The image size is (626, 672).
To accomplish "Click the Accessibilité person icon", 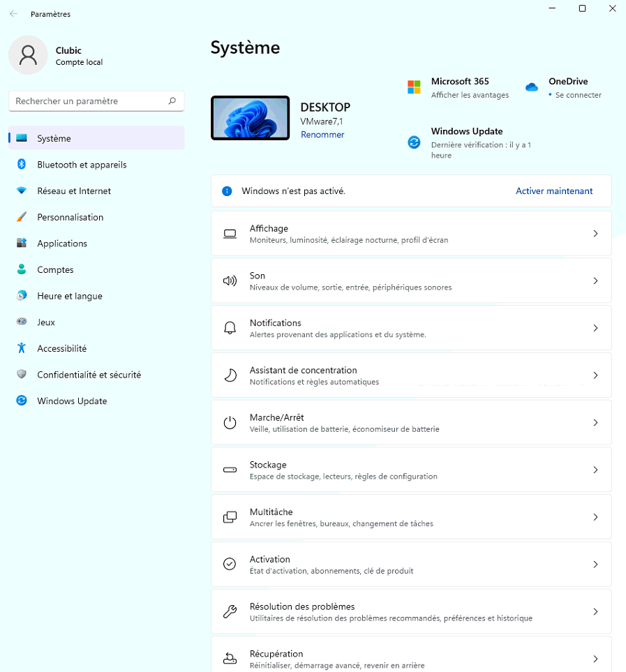I will point(22,348).
